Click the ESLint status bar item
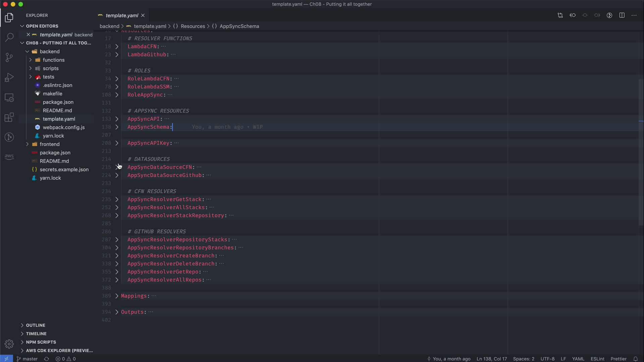 click(597, 359)
